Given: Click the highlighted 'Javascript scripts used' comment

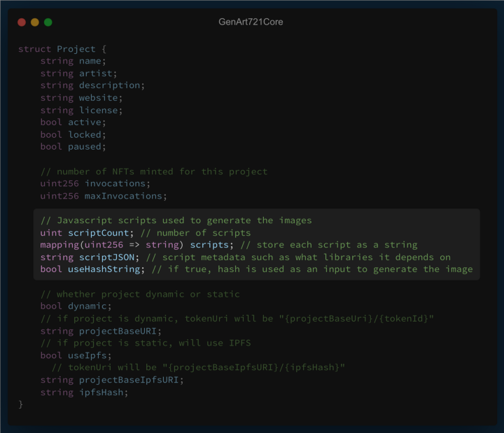Looking at the screenshot, I should pyautogui.click(x=176, y=220).
